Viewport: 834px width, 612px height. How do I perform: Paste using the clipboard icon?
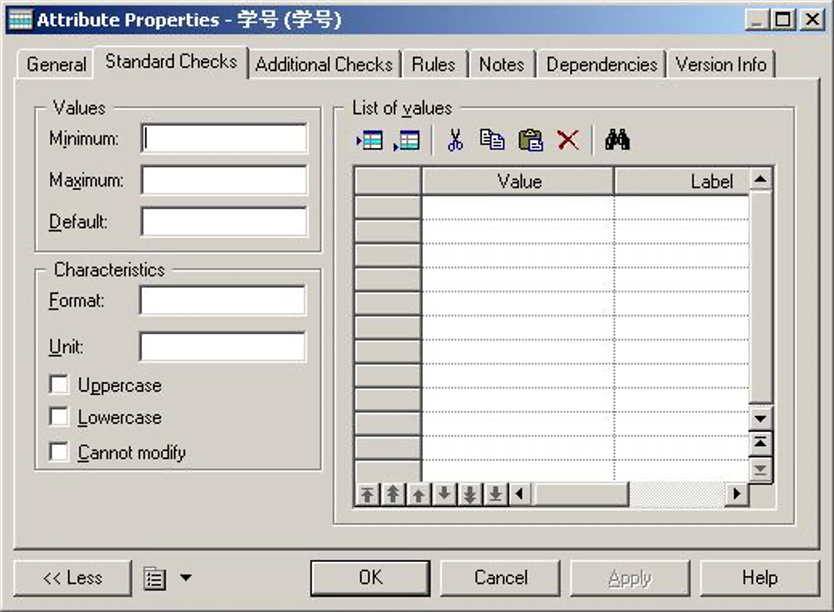[530, 140]
